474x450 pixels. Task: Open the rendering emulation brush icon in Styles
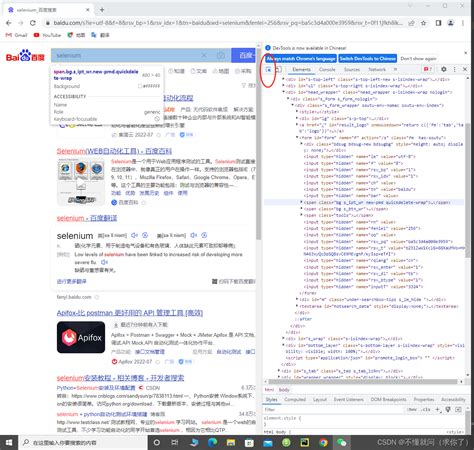click(x=448, y=409)
